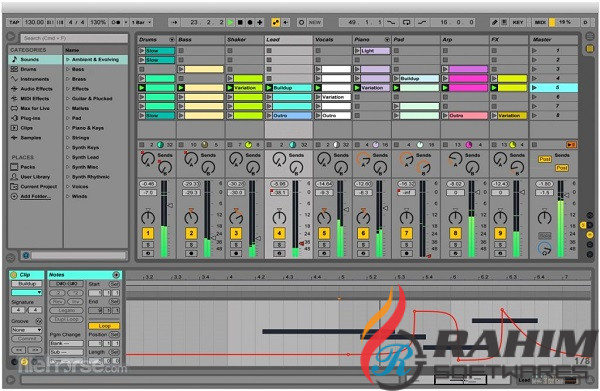Click the computer MIDI keyboard icon

tap(504, 23)
